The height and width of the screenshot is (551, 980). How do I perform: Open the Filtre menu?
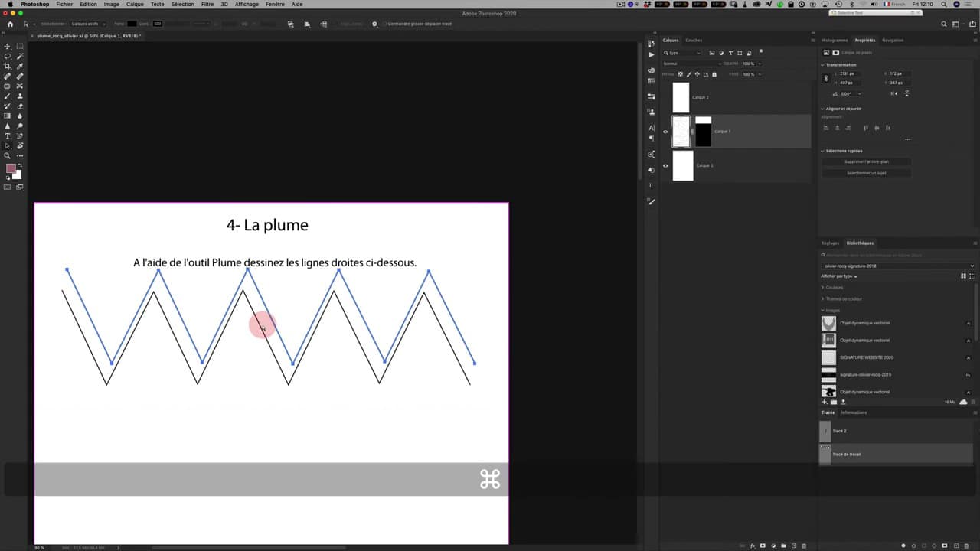[x=207, y=4]
